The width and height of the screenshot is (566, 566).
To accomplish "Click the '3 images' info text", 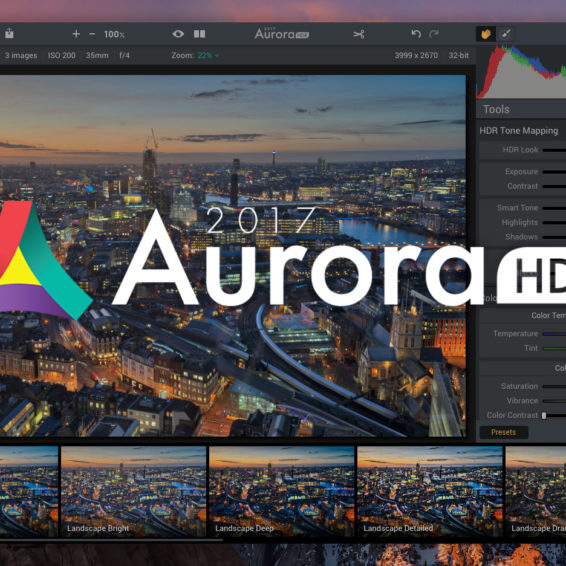I will click(x=21, y=55).
